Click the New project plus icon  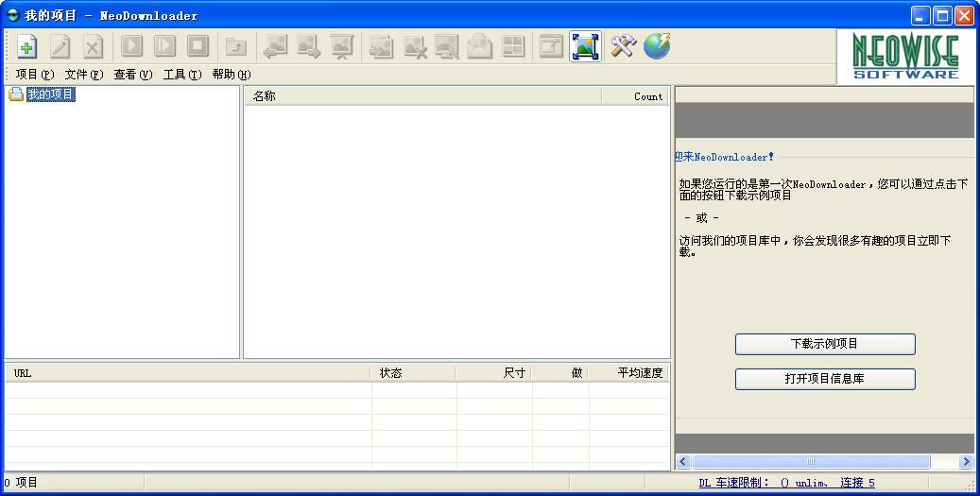[26, 46]
